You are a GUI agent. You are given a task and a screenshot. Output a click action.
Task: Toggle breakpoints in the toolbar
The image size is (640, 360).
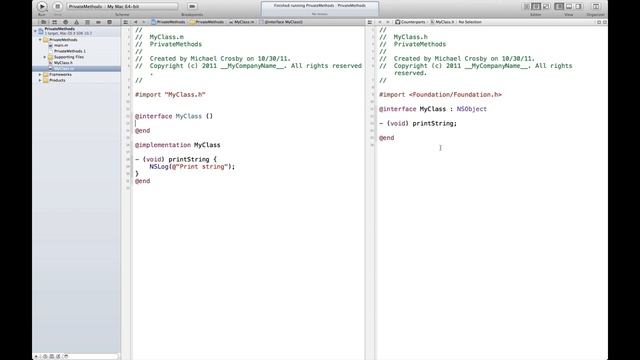click(x=192, y=6)
